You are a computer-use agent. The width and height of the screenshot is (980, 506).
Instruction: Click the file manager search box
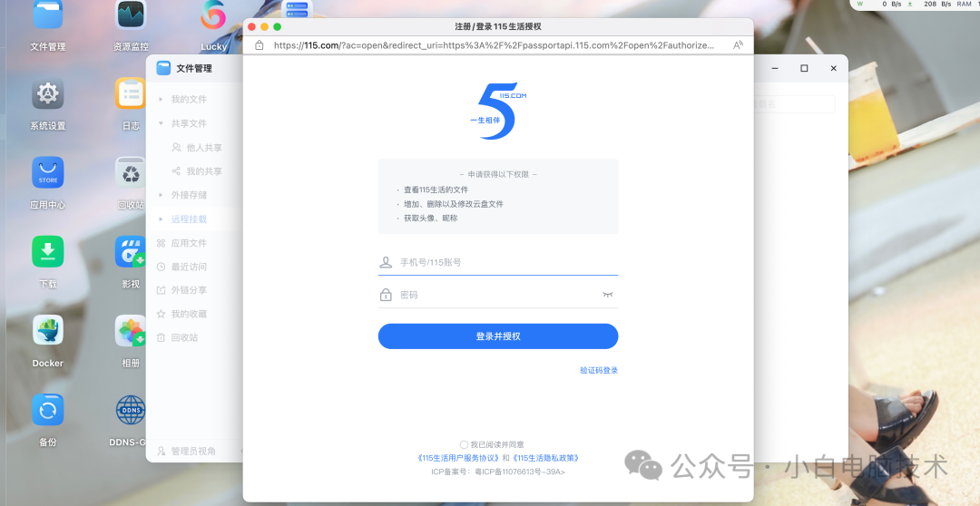coord(795,103)
